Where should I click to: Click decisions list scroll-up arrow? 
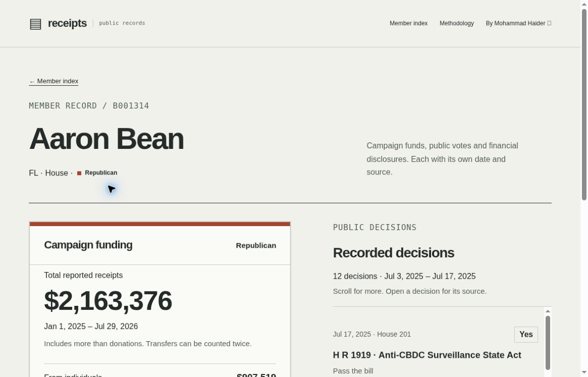(548, 311)
